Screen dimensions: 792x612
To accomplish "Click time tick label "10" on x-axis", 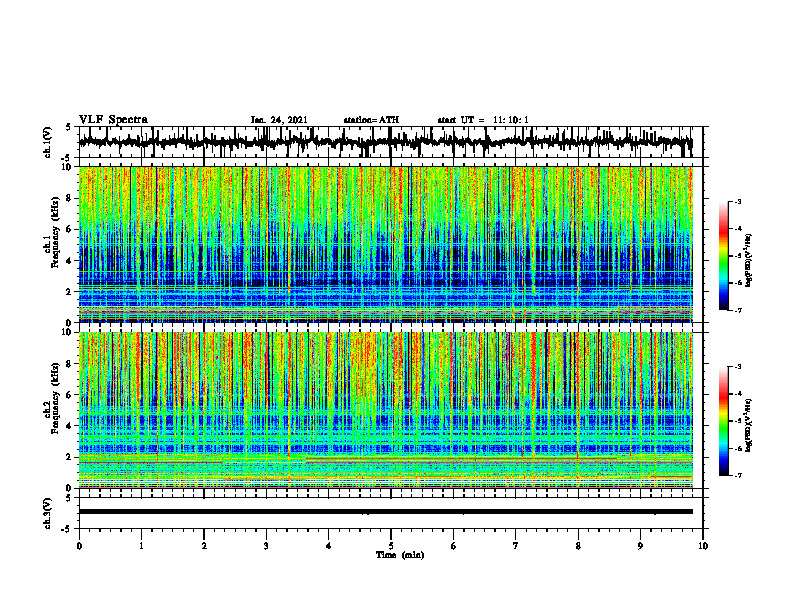I will tap(703, 546).
